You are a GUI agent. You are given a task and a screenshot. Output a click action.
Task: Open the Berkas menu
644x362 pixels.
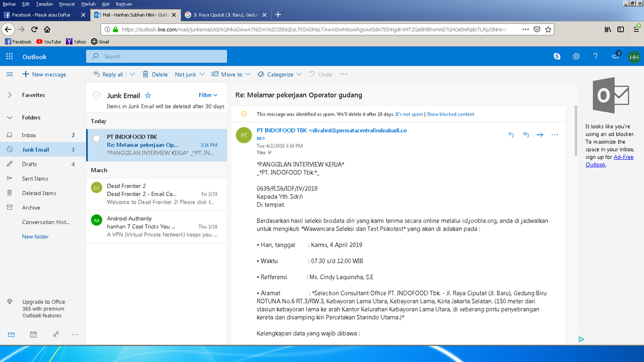9,4
